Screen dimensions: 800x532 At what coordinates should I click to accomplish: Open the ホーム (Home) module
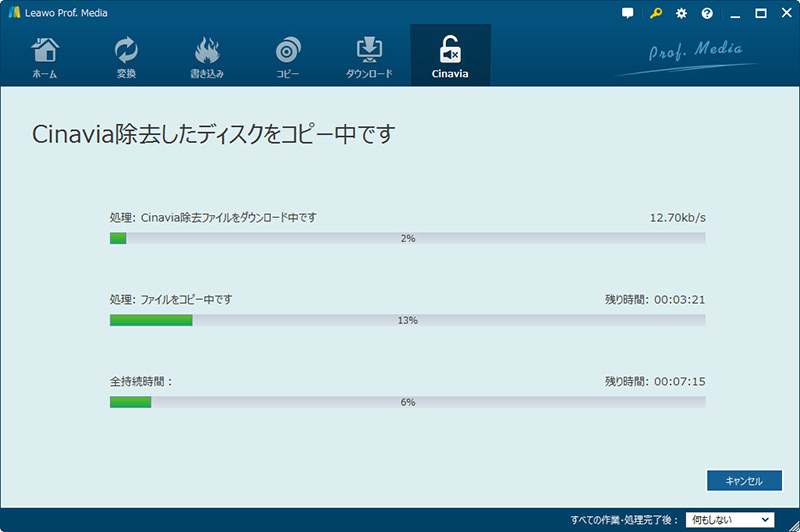coord(45,57)
